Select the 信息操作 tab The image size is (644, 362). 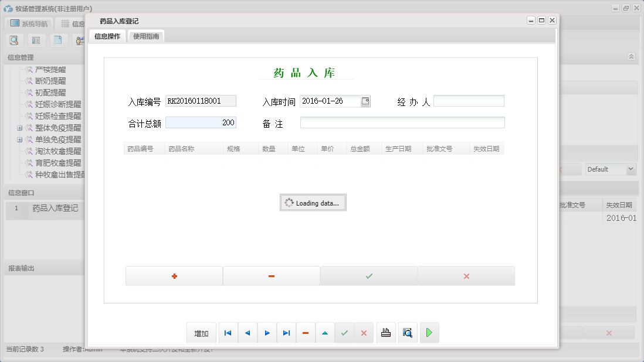coord(108,35)
